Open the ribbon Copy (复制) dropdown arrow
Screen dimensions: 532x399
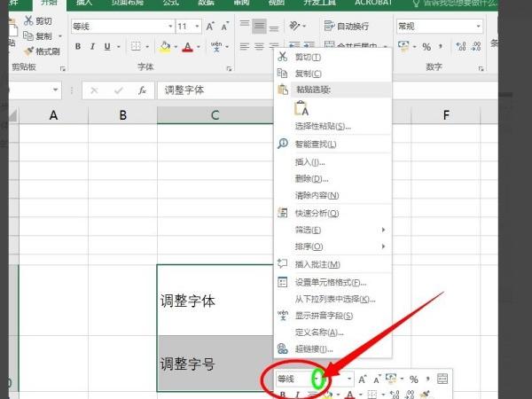point(60,35)
